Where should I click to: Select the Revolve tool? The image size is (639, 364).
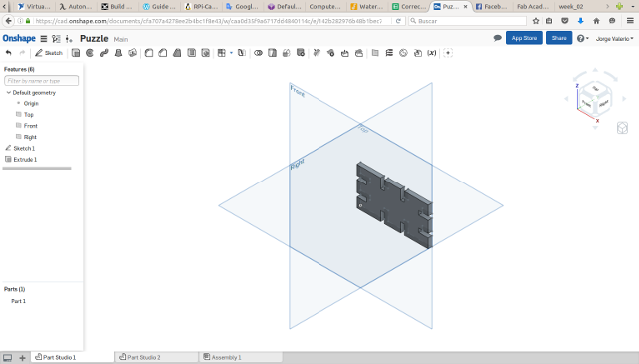tap(90, 53)
